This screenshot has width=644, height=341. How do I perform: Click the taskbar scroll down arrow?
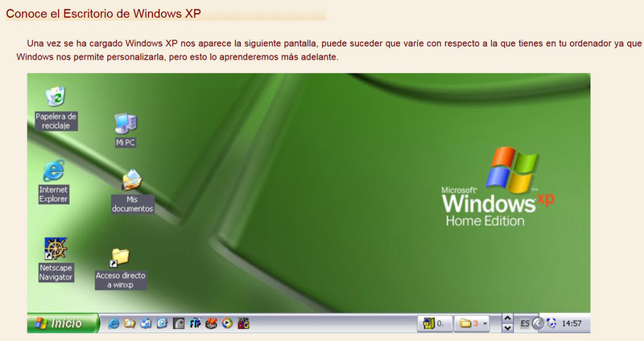[508, 328]
